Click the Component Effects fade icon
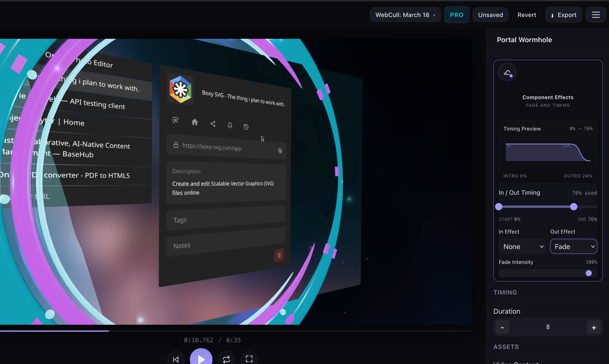 click(x=507, y=72)
